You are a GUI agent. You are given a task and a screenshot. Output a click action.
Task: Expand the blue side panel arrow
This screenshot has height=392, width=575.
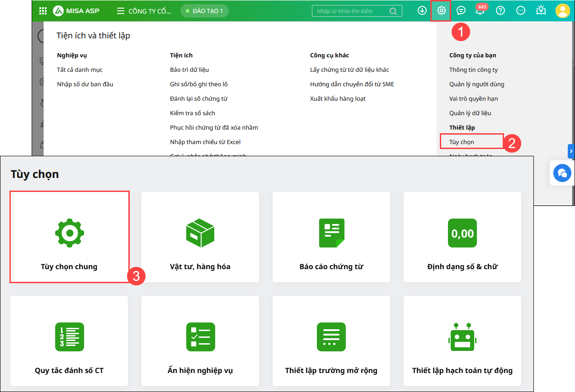[x=571, y=151]
